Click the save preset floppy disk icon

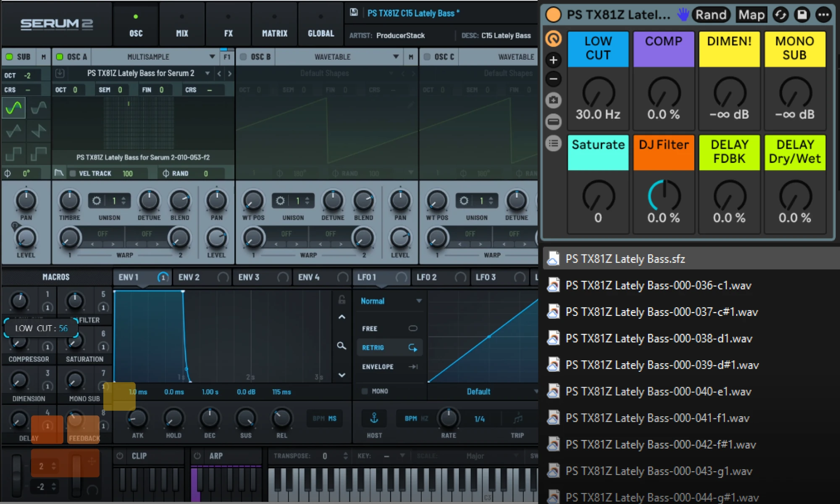(354, 13)
